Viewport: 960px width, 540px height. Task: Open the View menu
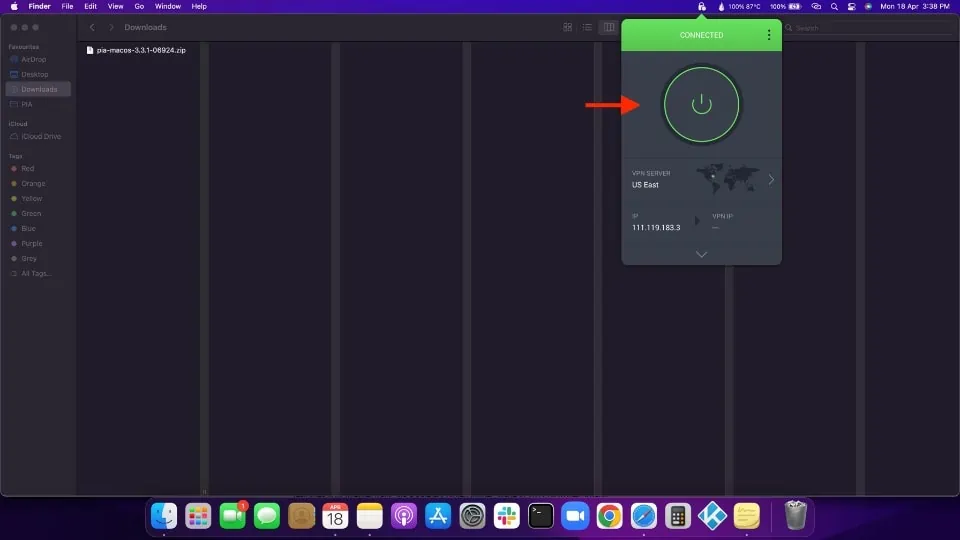[x=115, y=7]
